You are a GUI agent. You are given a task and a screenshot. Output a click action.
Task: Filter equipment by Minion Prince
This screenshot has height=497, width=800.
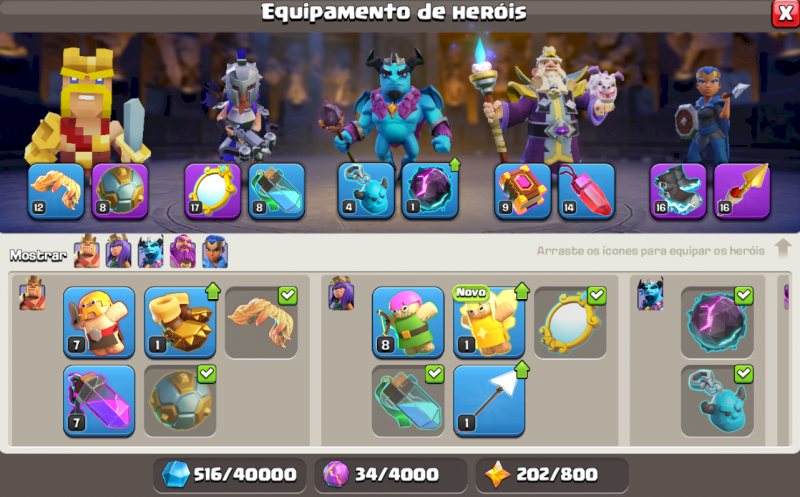pos(151,252)
